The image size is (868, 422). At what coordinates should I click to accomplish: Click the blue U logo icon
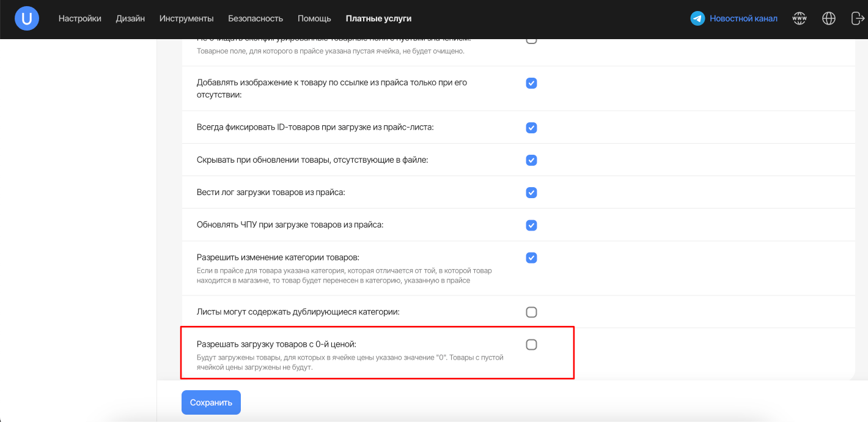[x=27, y=19]
